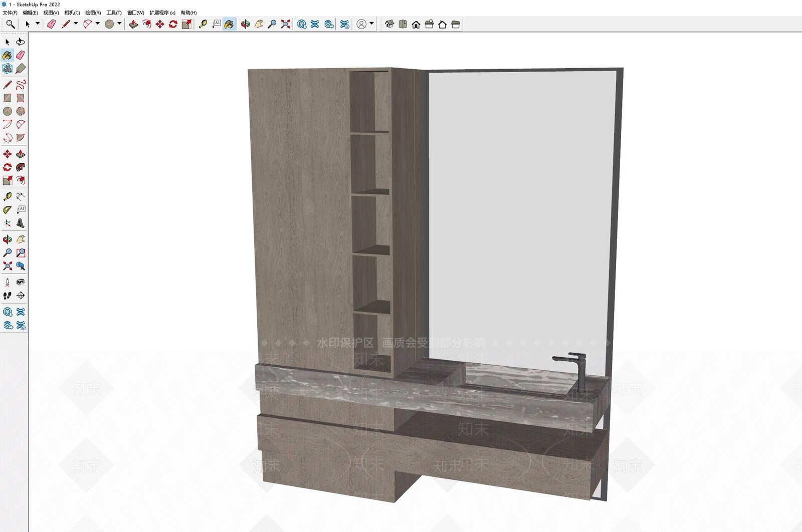This screenshot has height=532, width=802.
Task: Open the 工具(T) menu
Action: coord(114,13)
